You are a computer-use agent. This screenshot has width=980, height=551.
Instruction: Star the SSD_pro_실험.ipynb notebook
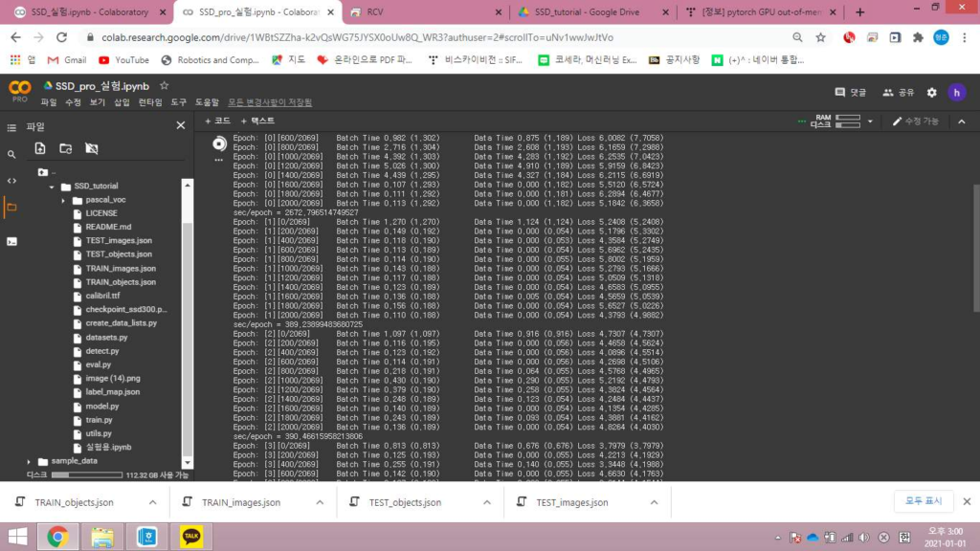click(164, 86)
